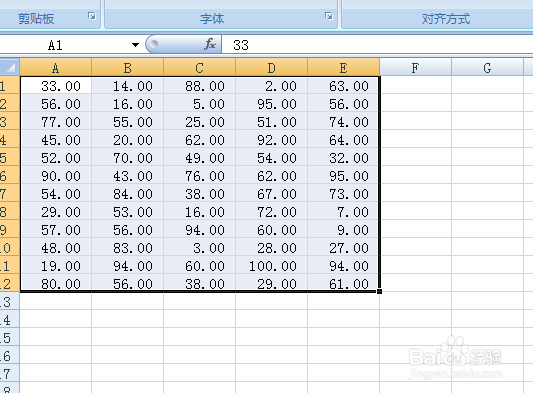Click cell E3 containing 74.00

coord(344,121)
